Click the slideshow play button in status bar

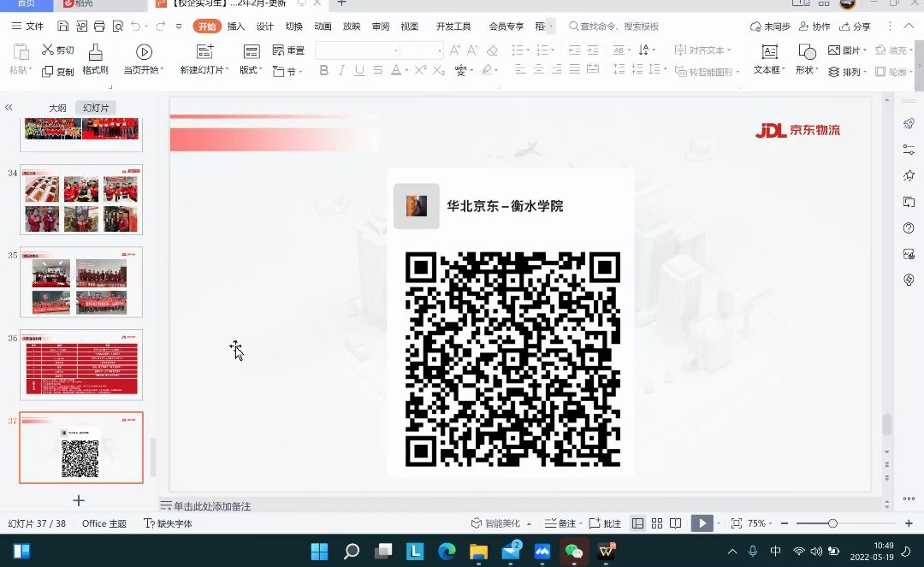tap(702, 523)
